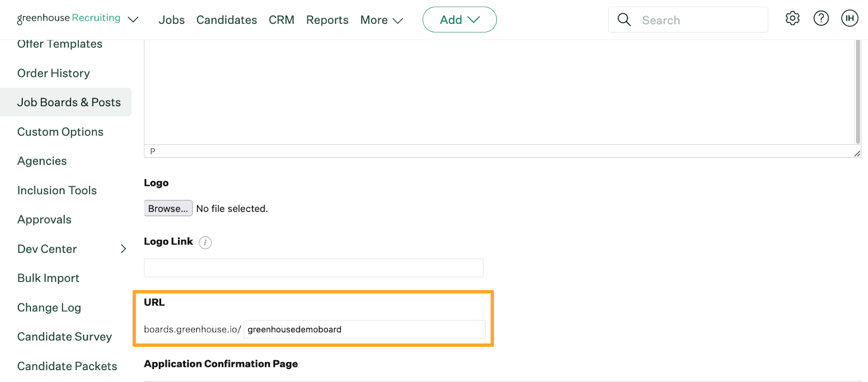This screenshot has height=382, width=868.
Task: Click the greenhouse Recruiting logo
Action: 69,18
